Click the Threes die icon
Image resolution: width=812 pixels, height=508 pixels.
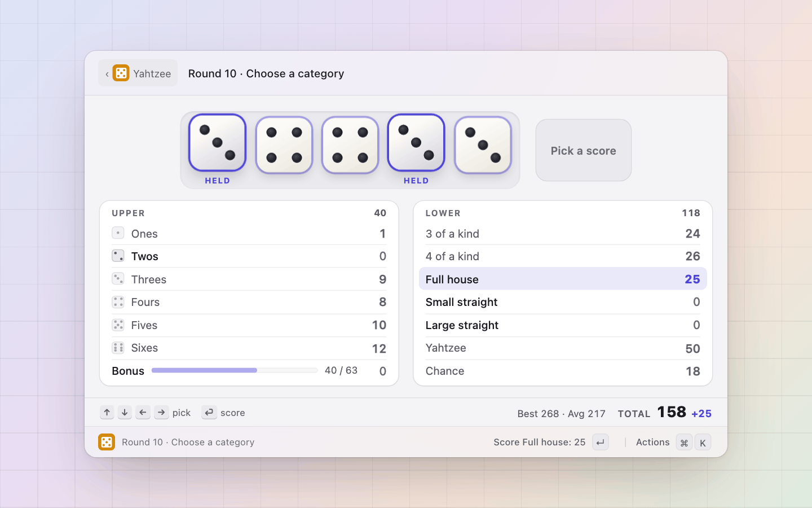point(118,279)
